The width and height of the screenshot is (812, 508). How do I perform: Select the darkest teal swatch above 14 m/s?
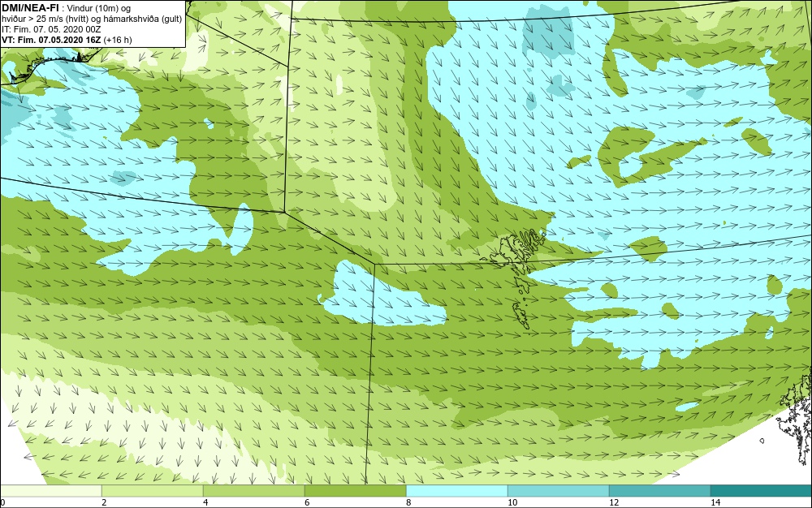point(762,491)
